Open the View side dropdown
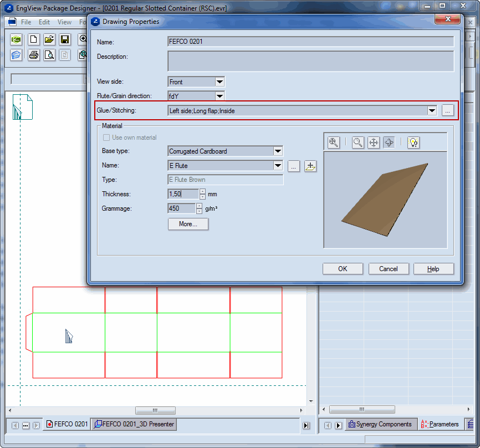 point(219,82)
